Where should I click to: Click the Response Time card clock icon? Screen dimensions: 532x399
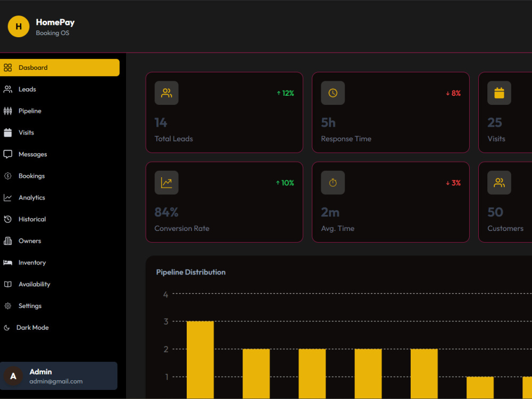point(333,93)
